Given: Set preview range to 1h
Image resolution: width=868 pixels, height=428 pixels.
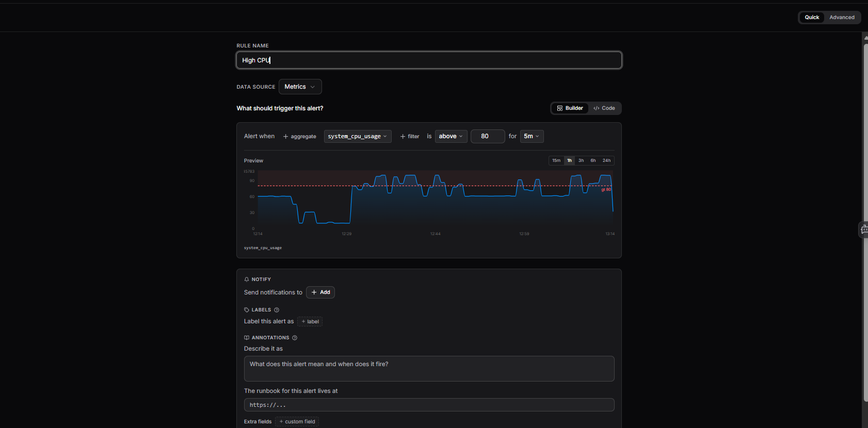Looking at the screenshot, I should click(x=569, y=160).
